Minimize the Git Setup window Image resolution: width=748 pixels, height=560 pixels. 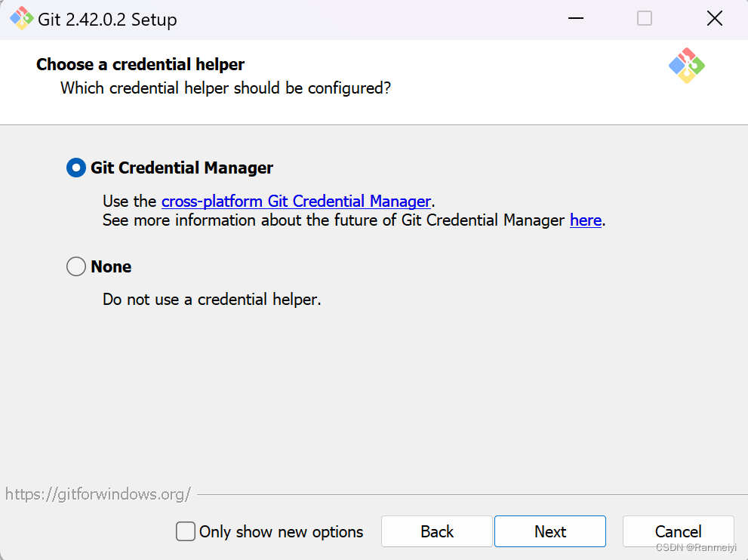(x=574, y=19)
